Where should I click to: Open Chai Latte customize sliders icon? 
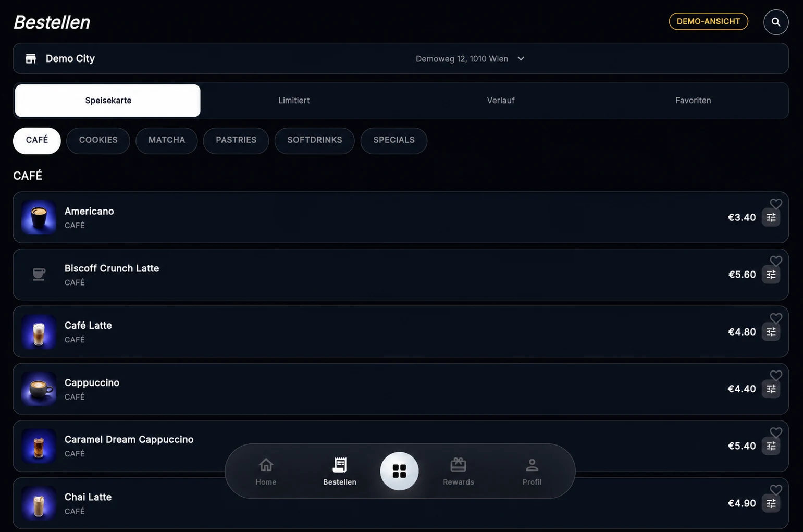pyautogui.click(x=771, y=503)
